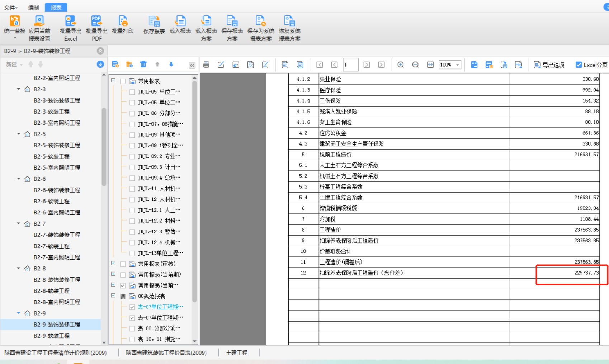The width and height of the screenshot is (609, 364).
Task: Click the page number input field
Action: click(x=350, y=65)
